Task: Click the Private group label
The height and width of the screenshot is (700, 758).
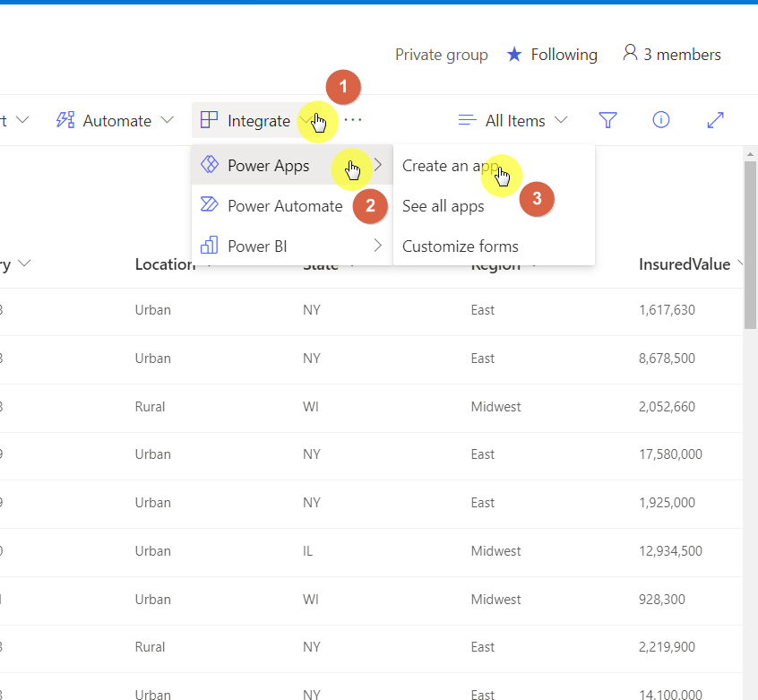Action: click(442, 55)
